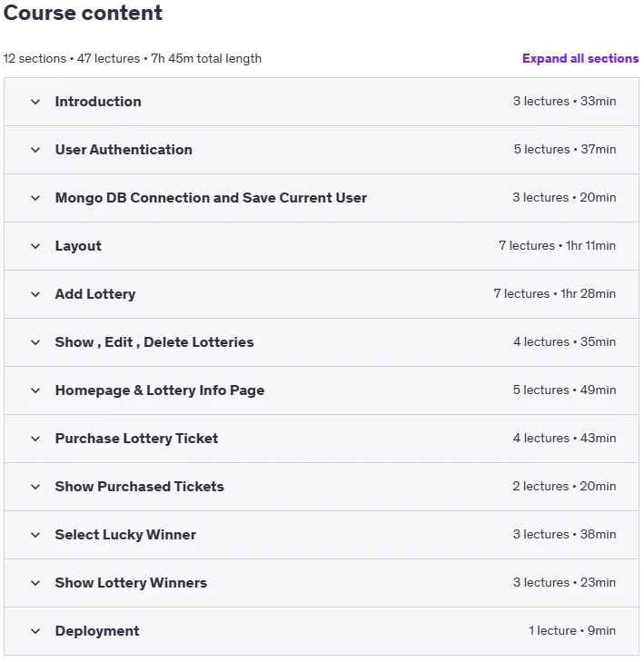Click Expand all sections link
The image size is (644, 662).
click(x=580, y=58)
